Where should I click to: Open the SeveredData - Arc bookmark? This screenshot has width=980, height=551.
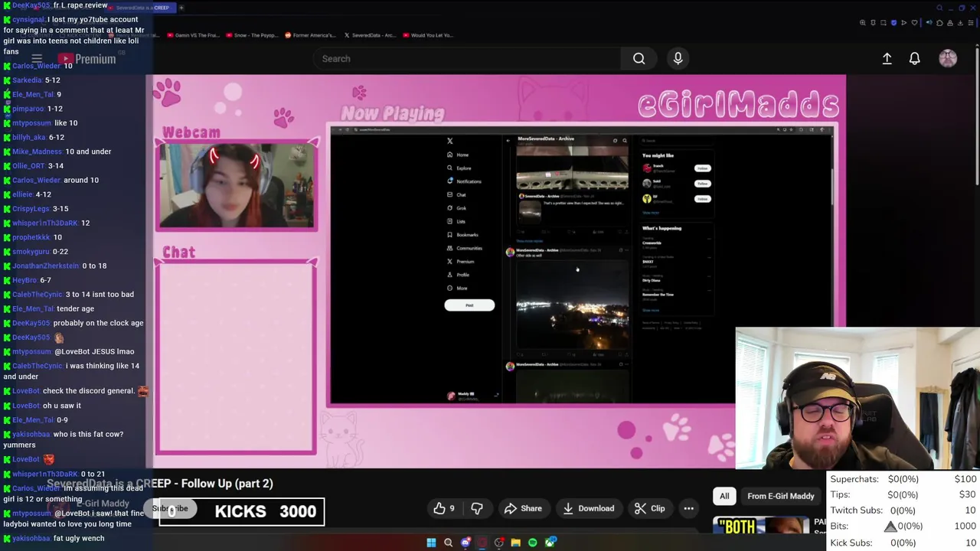(370, 35)
